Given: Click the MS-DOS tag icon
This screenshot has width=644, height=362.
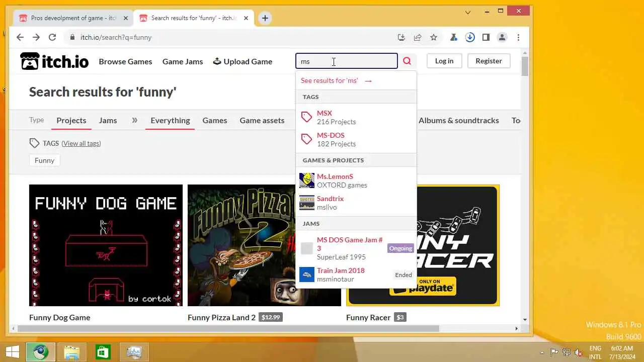Looking at the screenshot, I should coord(306,139).
